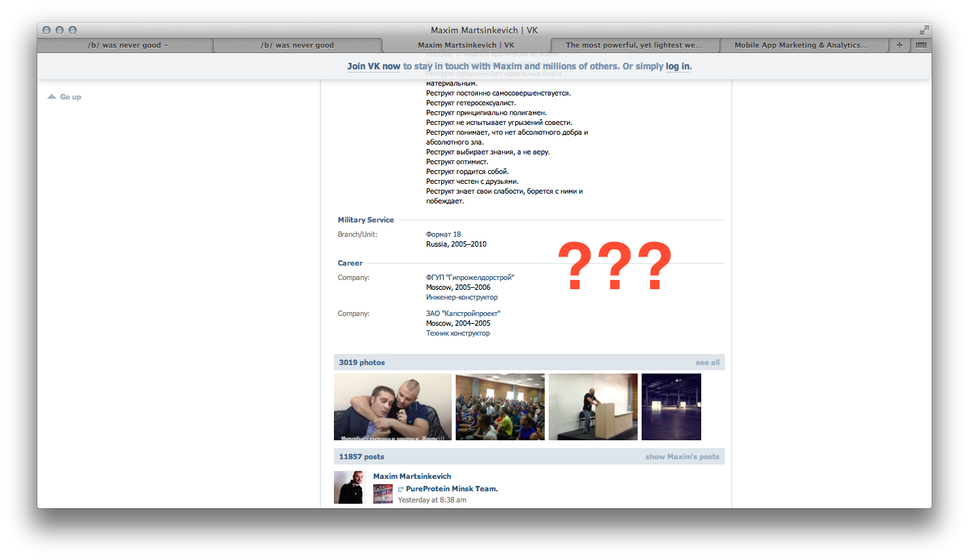Image resolution: width=969 pixels, height=560 pixels.
Task: Click the "Инженер-конструктор" position link
Action: click(462, 297)
